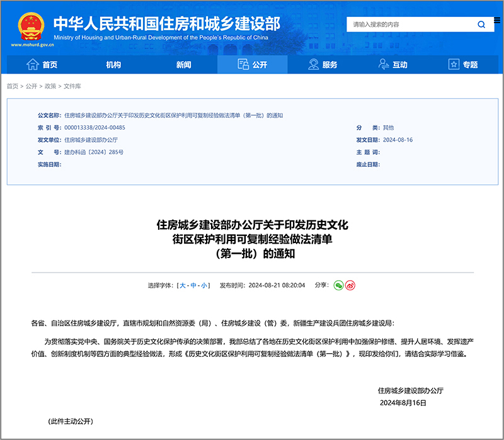Click 政策 breadcrumb link

(50, 86)
